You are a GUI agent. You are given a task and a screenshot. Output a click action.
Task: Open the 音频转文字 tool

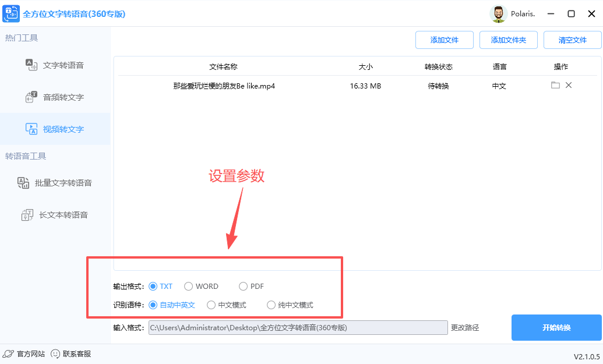click(x=33, y=97)
